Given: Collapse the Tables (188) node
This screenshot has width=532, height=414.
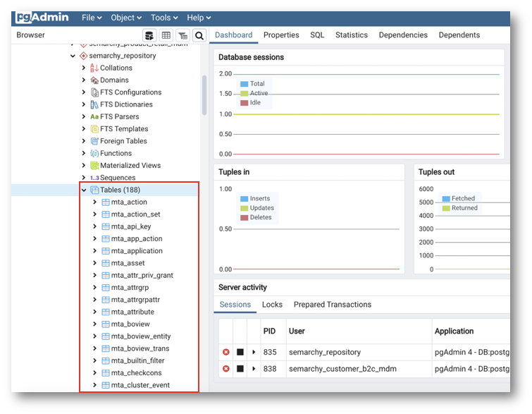Looking at the screenshot, I should (x=84, y=190).
